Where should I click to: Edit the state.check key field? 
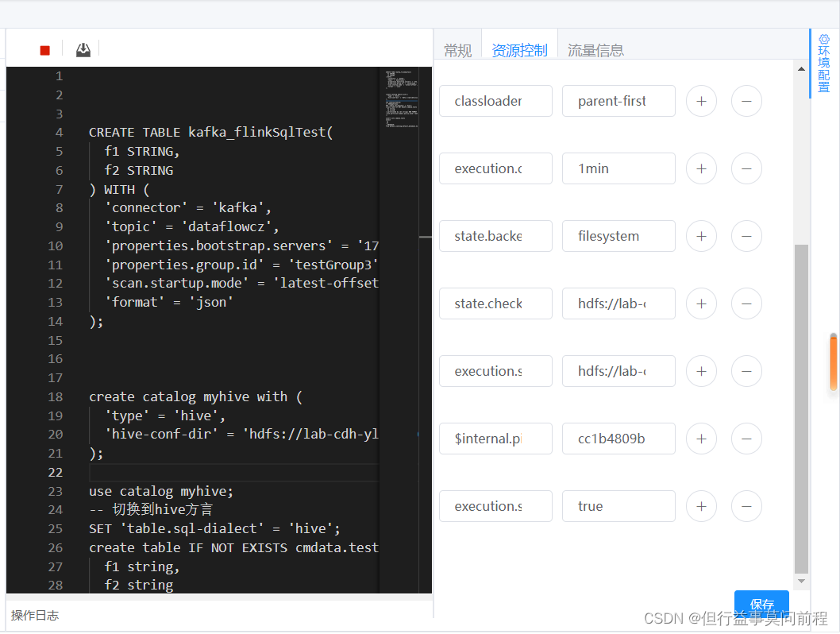[495, 303]
